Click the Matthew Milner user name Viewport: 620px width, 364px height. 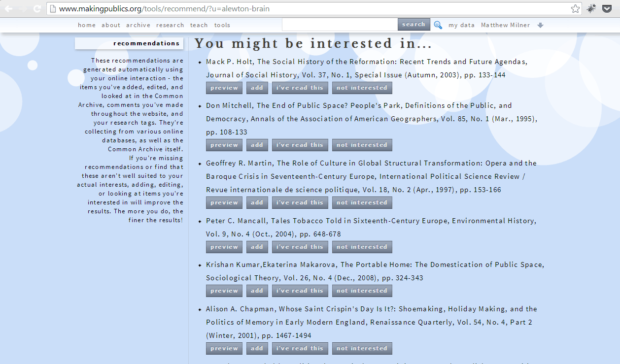click(506, 25)
